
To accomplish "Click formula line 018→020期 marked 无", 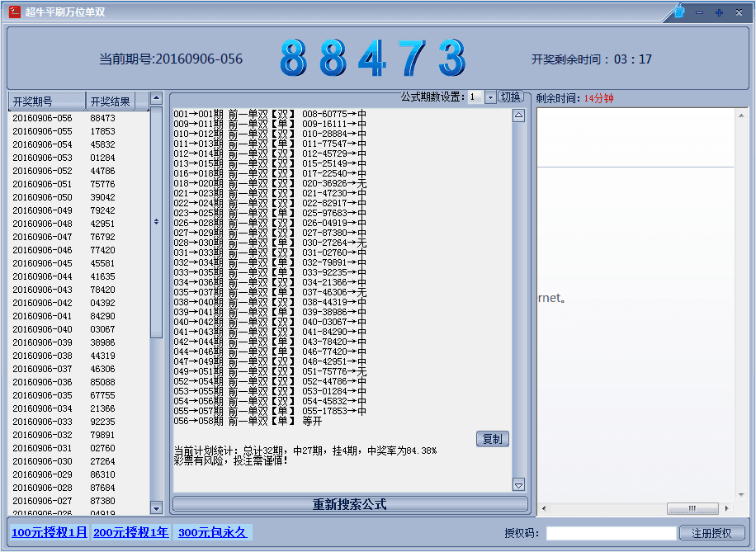I will pos(270,183).
